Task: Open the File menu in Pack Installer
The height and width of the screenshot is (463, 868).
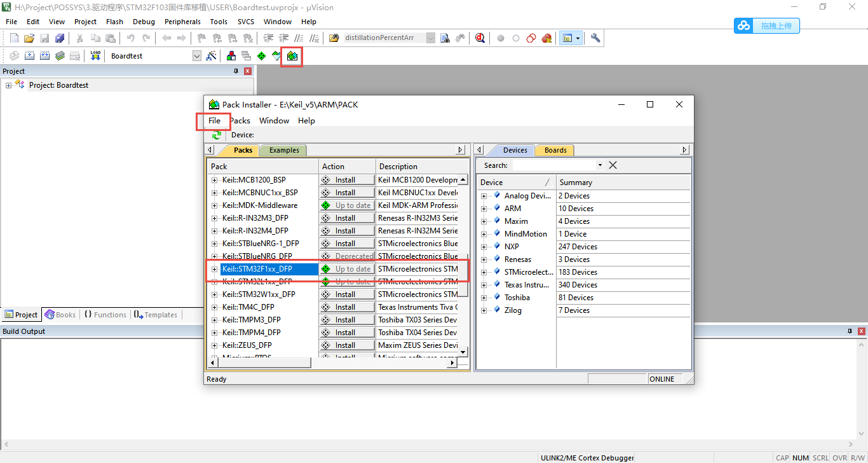Action: 214,121
